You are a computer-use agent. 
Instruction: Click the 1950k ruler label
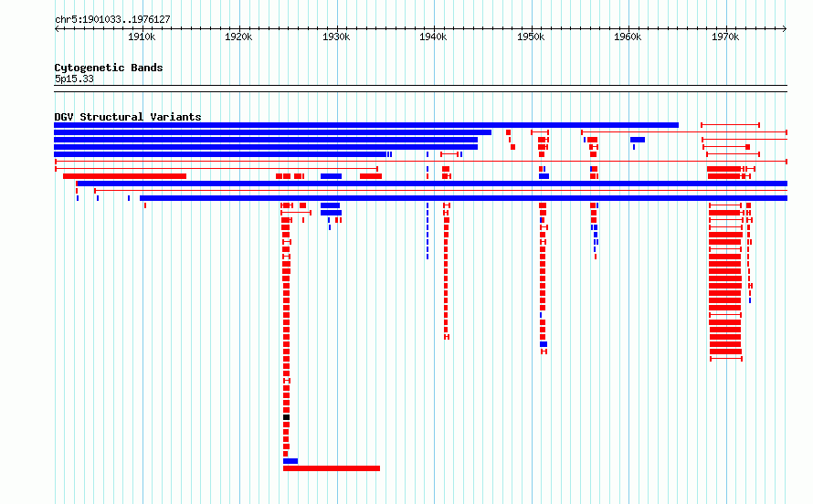click(531, 37)
